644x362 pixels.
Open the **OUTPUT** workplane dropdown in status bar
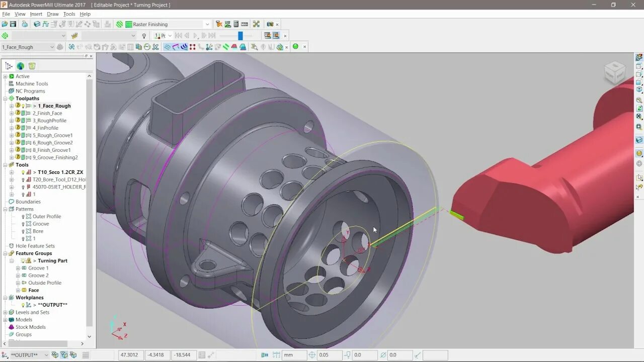(x=46, y=355)
